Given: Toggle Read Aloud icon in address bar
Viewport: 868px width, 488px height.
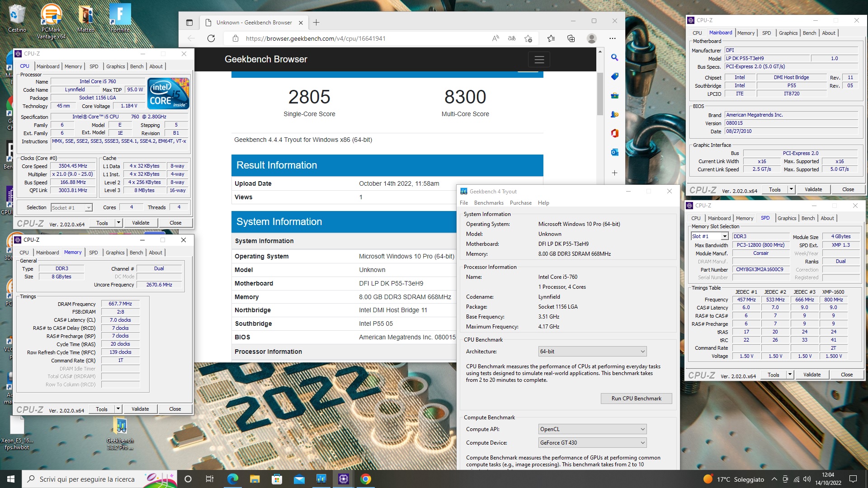Looking at the screenshot, I should (496, 38).
